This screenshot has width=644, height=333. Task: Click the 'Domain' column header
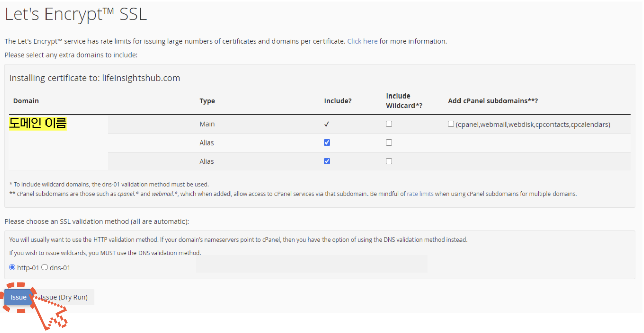[26, 101]
